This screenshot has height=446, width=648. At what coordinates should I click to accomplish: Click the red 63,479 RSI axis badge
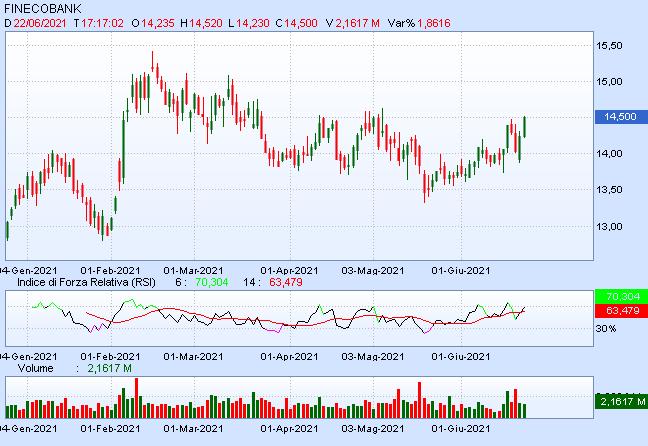click(621, 310)
